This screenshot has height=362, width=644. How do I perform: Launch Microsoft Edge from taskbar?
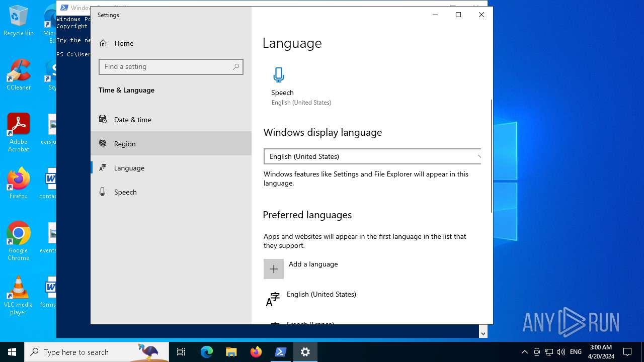[207, 352]
